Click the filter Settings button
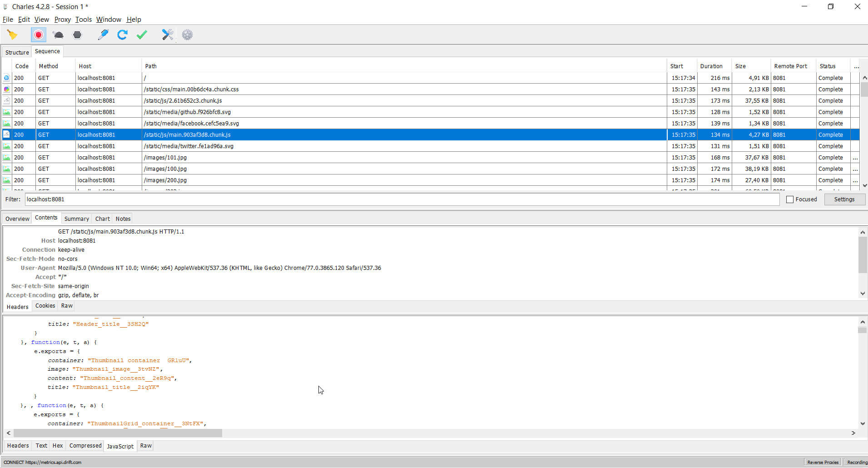The height and width of the screenshot is (468, 868). pyautogui.click(x=844, y=199)
